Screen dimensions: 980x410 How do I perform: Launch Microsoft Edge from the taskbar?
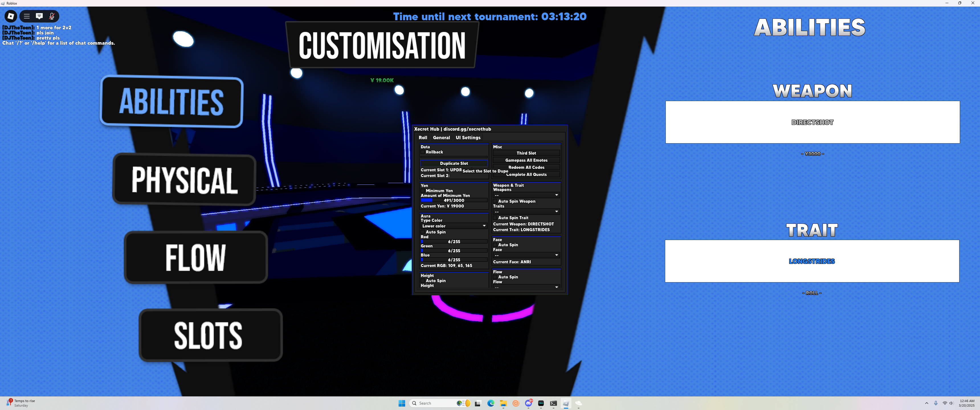[x=491, y=403]
